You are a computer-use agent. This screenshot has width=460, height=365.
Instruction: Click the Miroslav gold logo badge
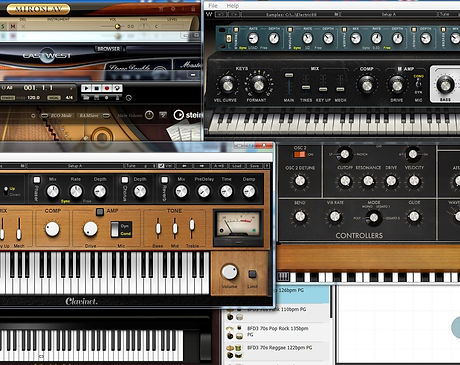coord(38,9)
